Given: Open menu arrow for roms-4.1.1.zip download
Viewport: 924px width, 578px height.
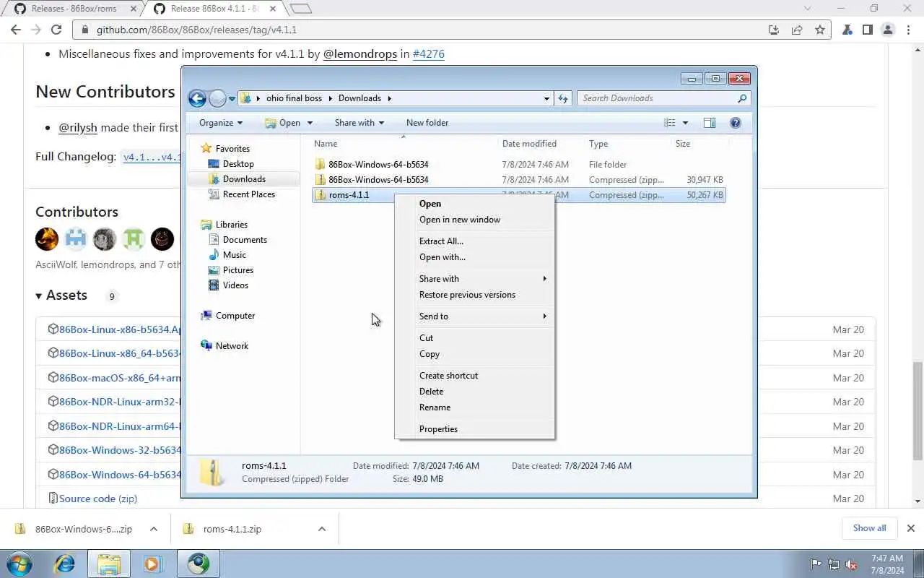Looking at the screenshot, I should (322, 529).
